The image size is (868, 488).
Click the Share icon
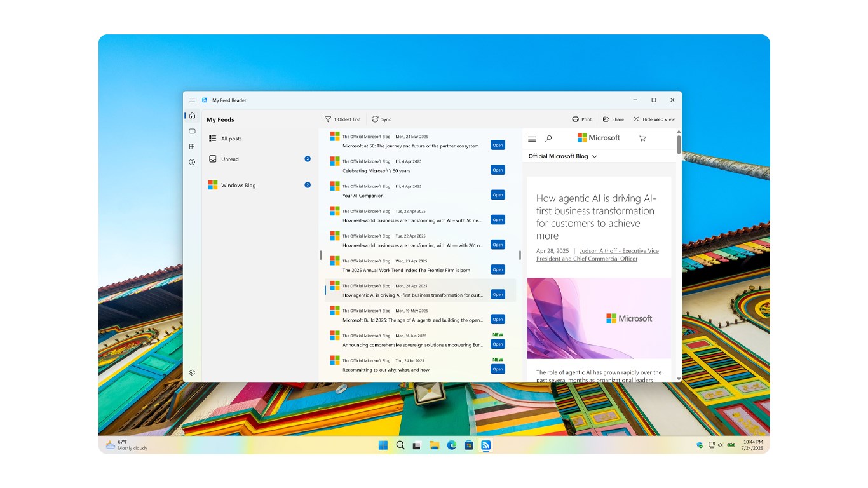pyautogui.click(x=612, y=119)
